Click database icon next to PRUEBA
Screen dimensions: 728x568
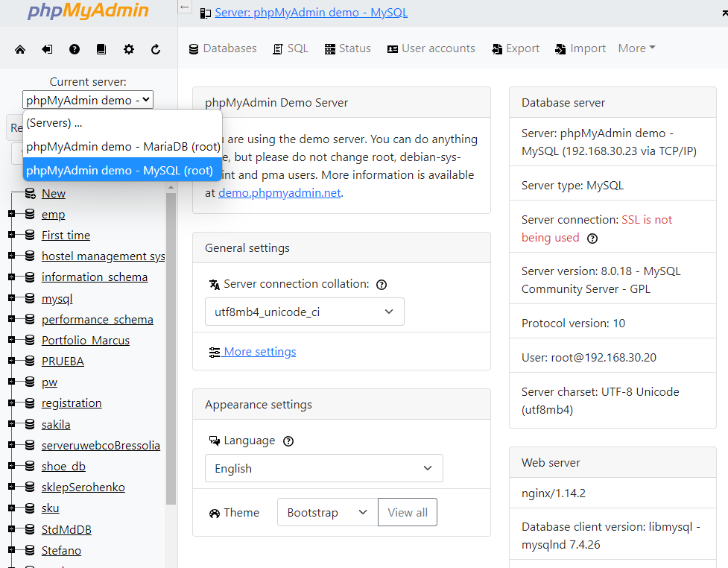tap(30, 361)
